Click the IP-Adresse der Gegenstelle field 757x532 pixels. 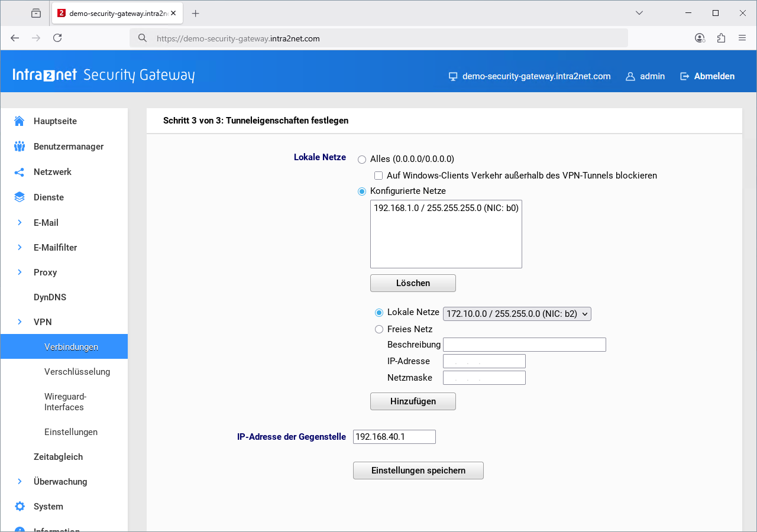pos(394,436)
